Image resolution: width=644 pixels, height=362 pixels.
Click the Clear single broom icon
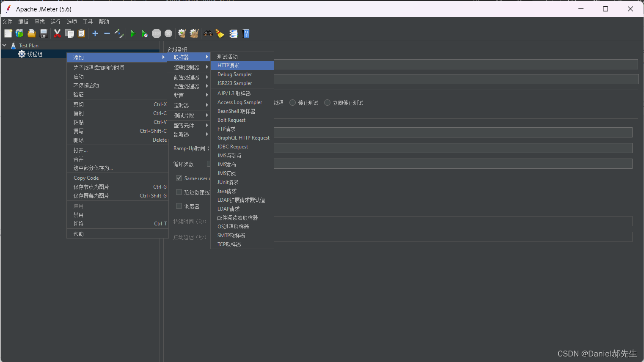(182, 33)
